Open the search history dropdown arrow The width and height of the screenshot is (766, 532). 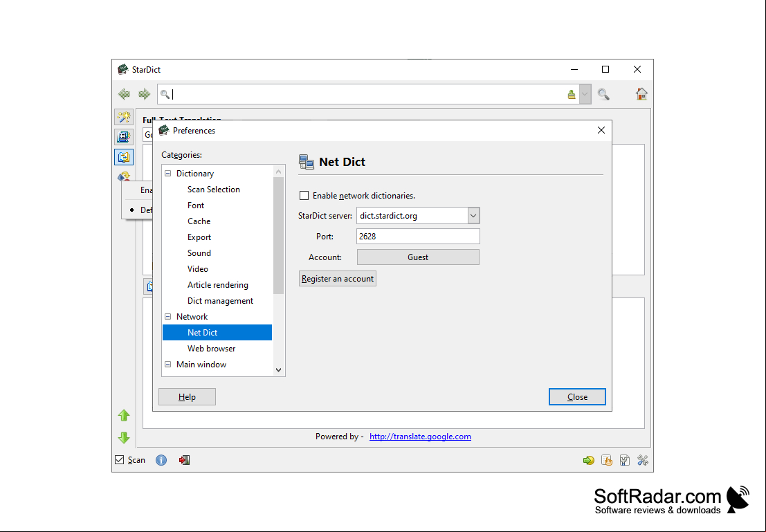point(585,94)
